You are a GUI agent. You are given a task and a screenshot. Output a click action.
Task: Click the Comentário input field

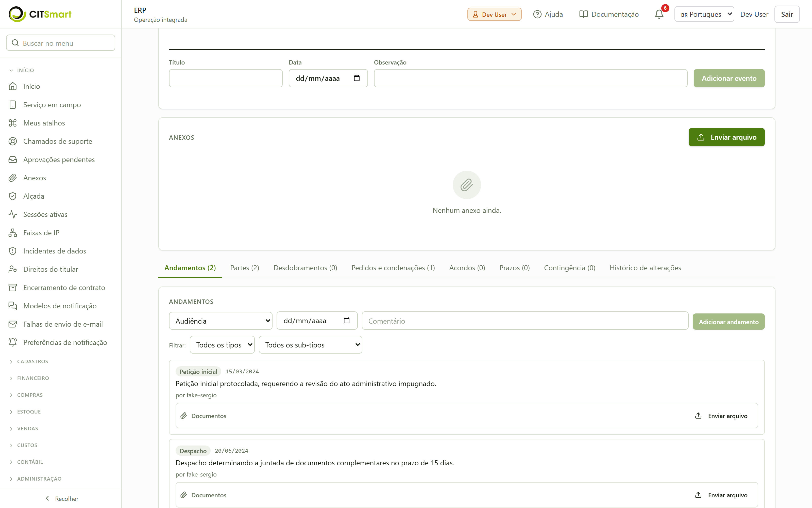pos(525,321)
